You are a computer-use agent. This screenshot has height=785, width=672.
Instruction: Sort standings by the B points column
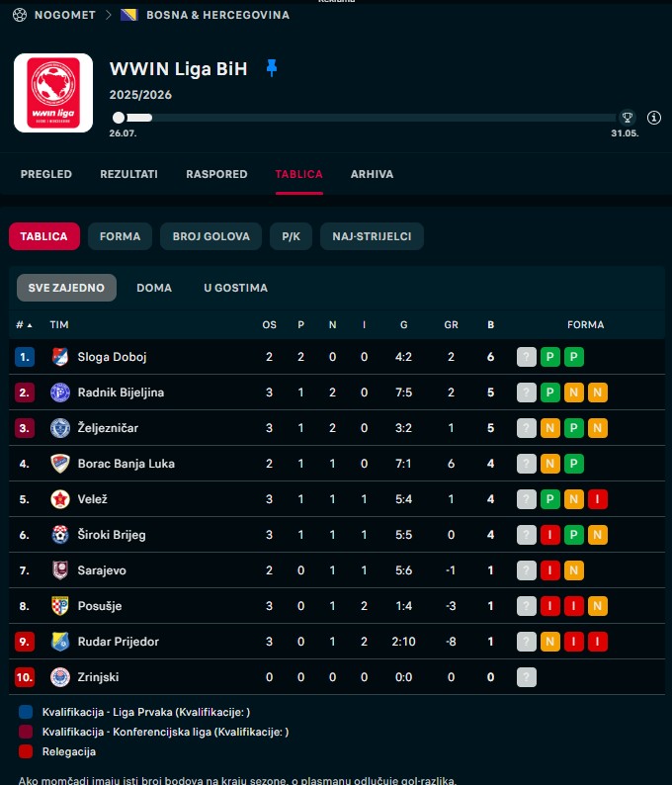pos(491,325)
